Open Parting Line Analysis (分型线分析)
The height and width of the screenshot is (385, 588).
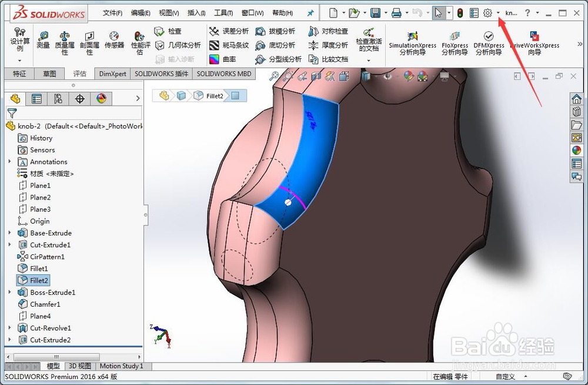(x=278, y=59)
